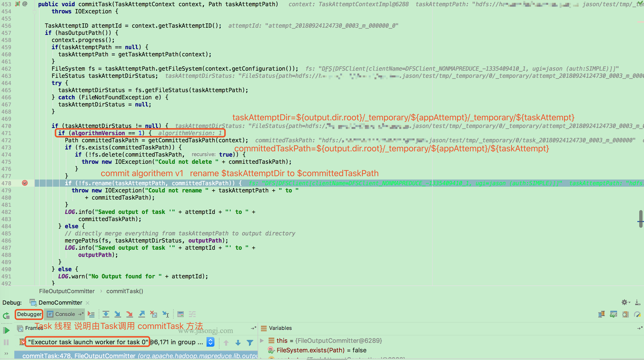Toggle the breakpoint on line 478
Viewport: 644px width, 360px height.
[x=25, y=183]
